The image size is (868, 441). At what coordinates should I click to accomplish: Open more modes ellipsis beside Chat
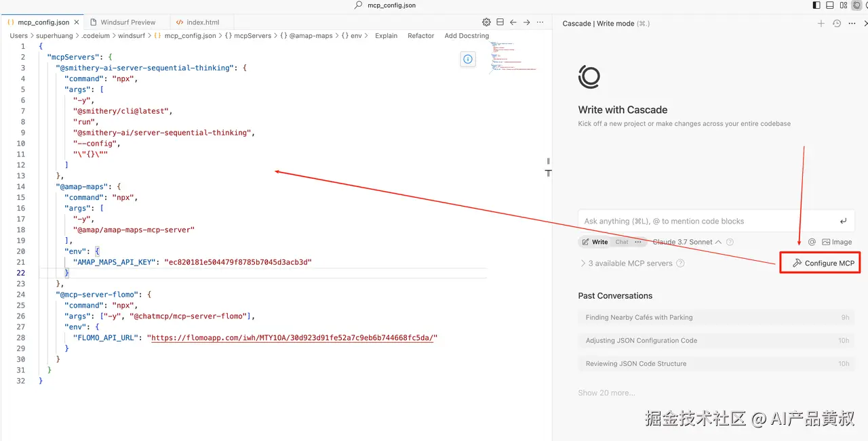(638, 242)
